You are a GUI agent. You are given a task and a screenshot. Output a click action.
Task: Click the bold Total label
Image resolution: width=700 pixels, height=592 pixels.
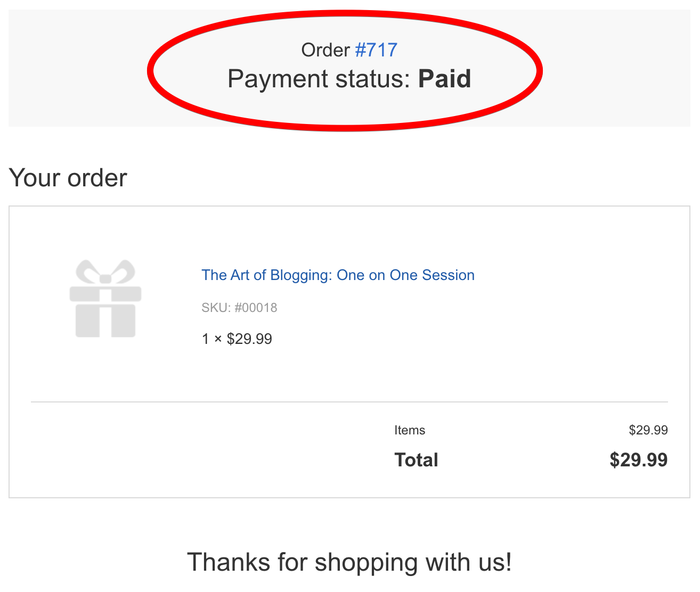[x=416, y=459]
